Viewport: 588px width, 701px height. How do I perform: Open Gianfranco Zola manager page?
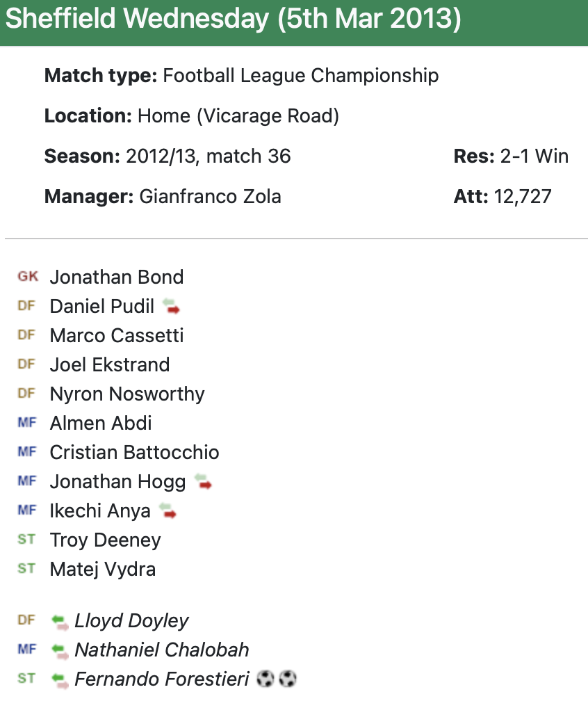coord(210,197)
